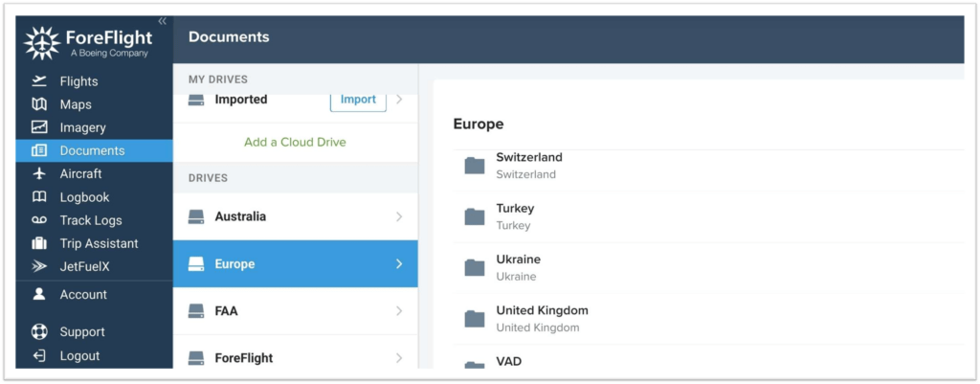Click the Track Logs tape icon

pyautogui.click(x=38, y=220)
